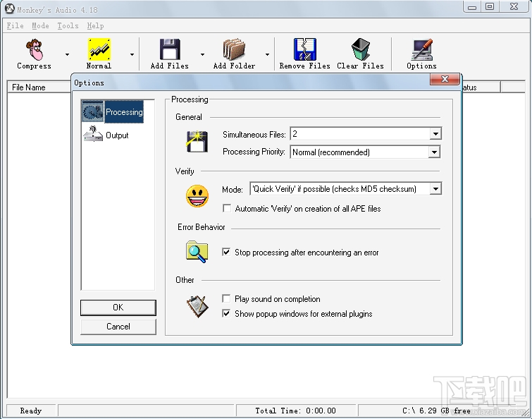
Task: Click the Remove Files icon
Action: (304, 49)
